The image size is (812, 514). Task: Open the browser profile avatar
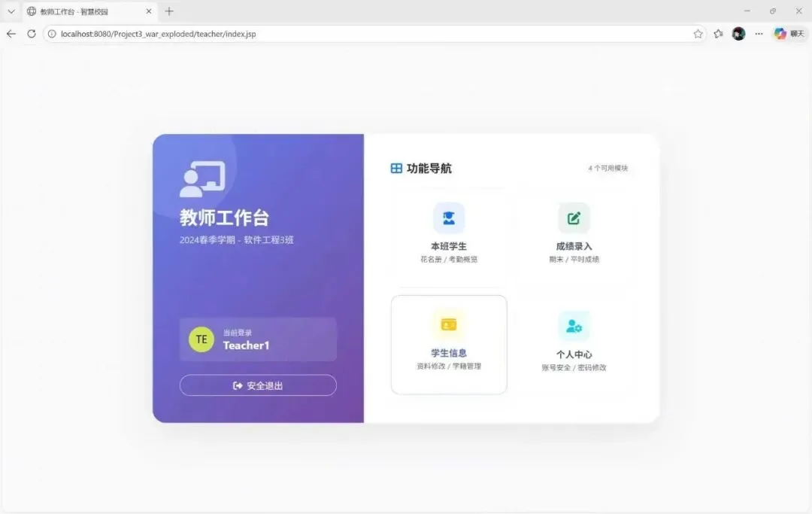(738, 34)
